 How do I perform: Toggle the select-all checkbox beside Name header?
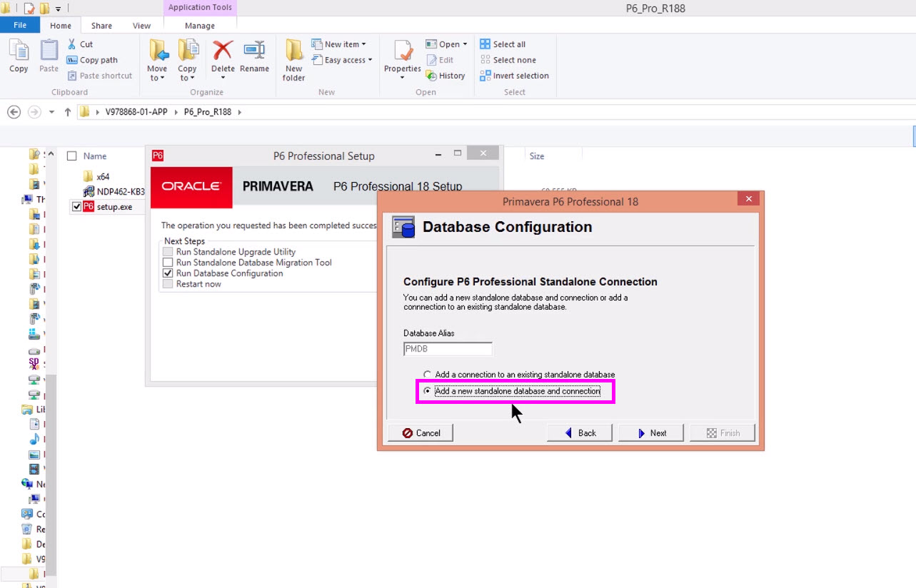(x=71, y=156)
